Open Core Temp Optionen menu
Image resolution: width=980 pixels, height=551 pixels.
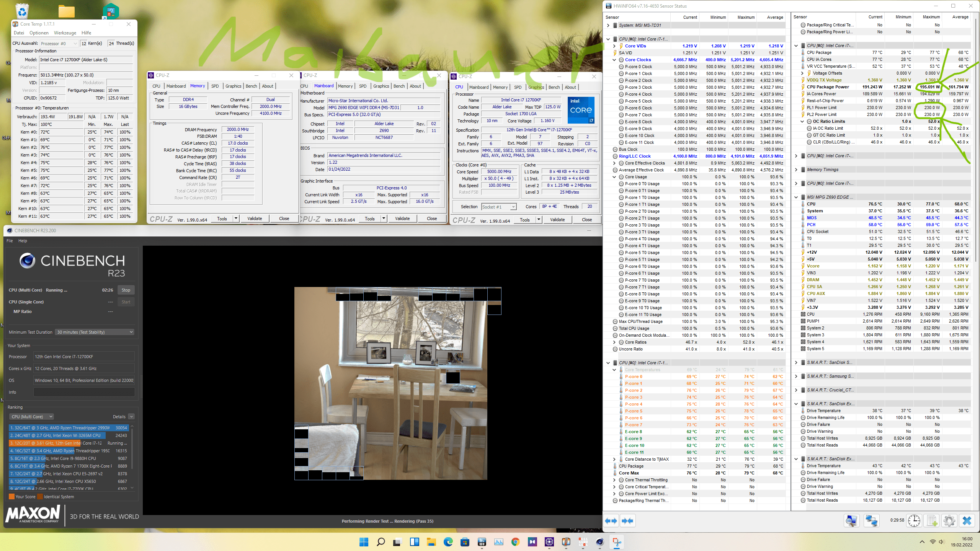pyautogui.click(x=39, y=33)
